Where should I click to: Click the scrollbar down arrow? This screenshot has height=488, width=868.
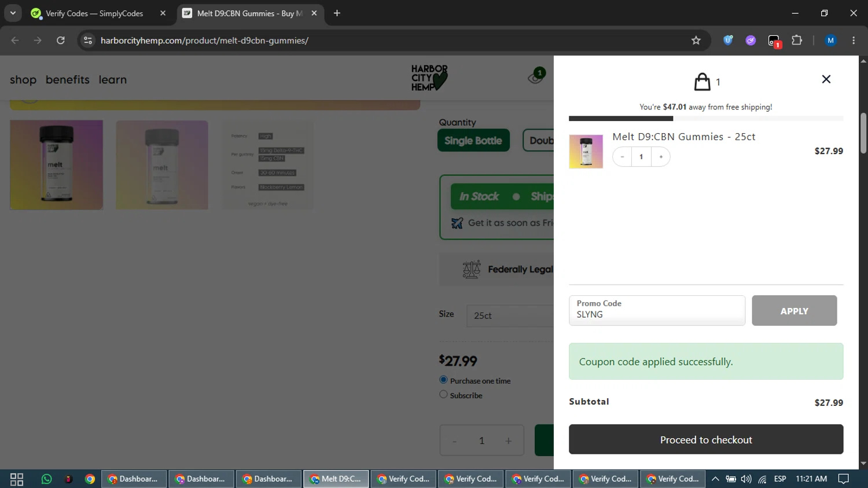pos(863,464)
